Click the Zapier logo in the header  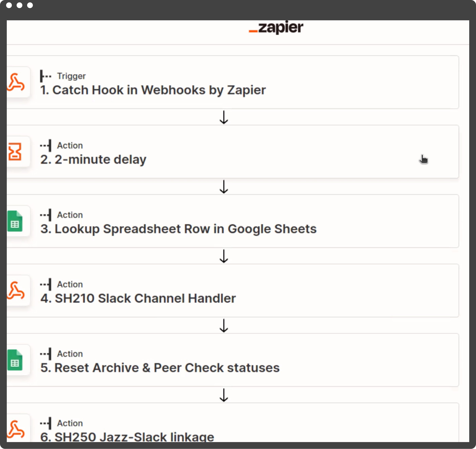(x=276, y=28)
